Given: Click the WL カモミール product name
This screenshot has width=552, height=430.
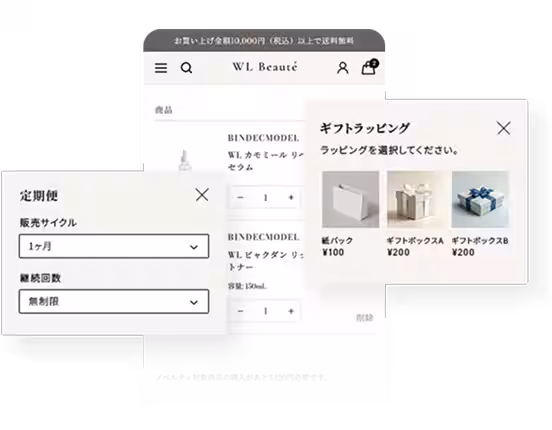Looking at the screenshot, I should tap(266, 161).
